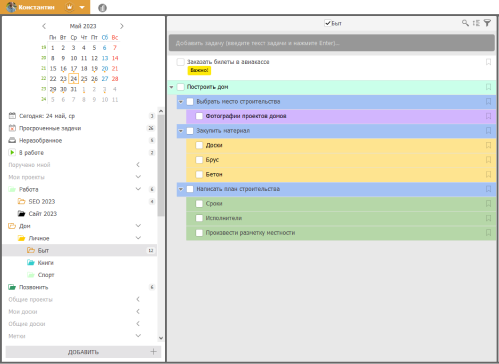Collapse Выбрать место строительства subtasks
This screenshot has height=364, width=499.
pyautogui.click(x=181, y=102)
